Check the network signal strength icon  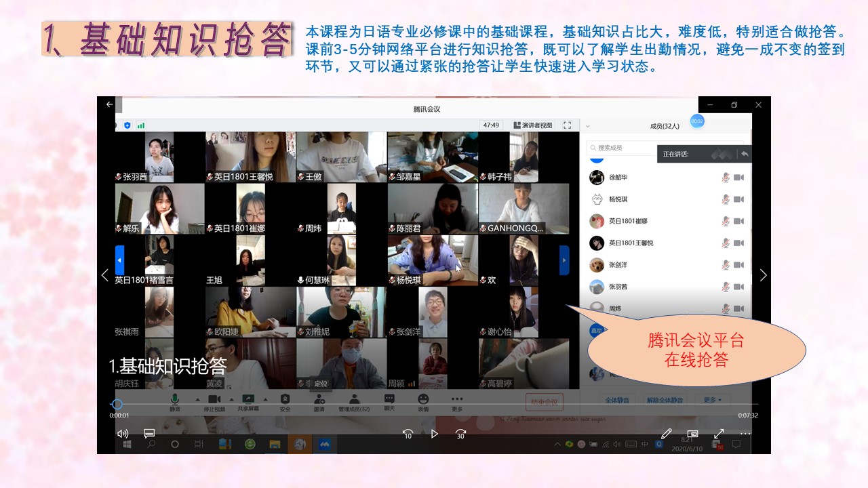(141, 125)
